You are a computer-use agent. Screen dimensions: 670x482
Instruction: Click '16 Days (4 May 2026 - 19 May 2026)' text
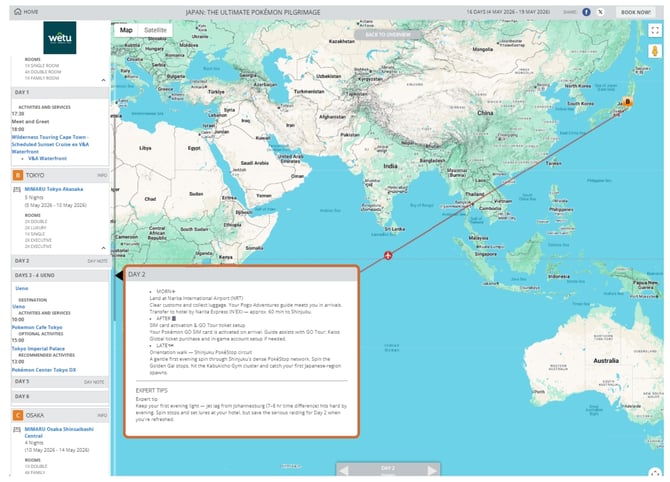point(508,12)
